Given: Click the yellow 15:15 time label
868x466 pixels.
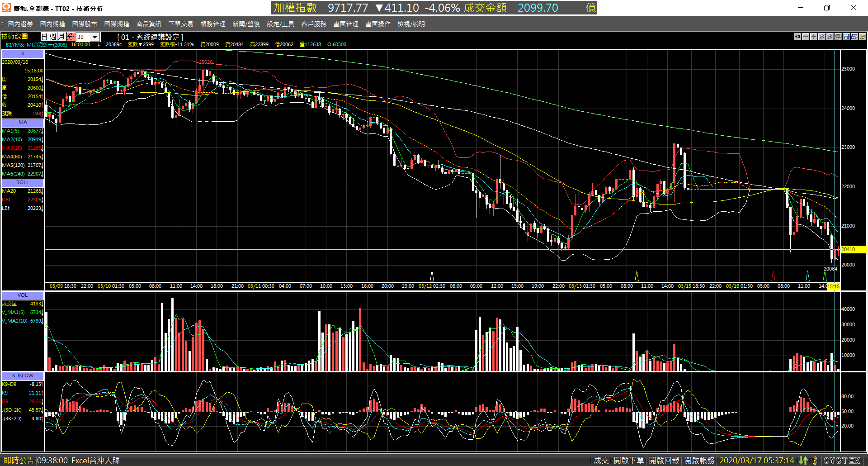Looking at the screenshot, I should coord(833,286).
